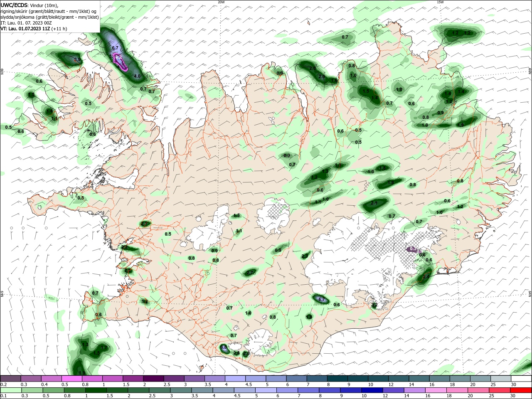The image size is (532, 399).
Task: Pick the grey snow swatch labeled 20
Action: [480, 378]
